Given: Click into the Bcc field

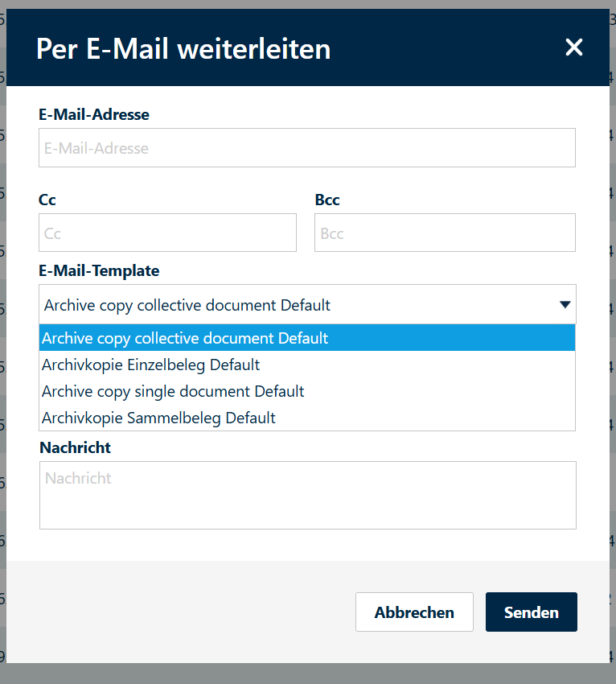Looking at the screenshot, I should (445, 232).
